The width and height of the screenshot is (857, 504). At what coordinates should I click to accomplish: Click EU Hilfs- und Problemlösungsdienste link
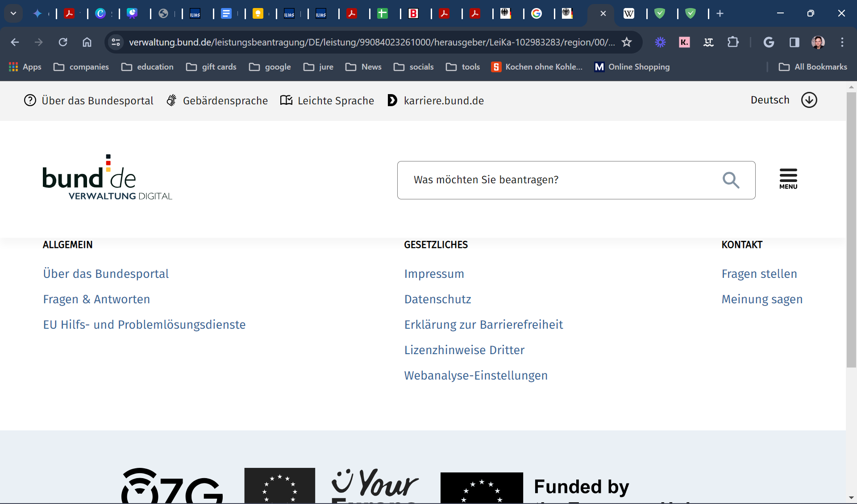[x=144, y=325]
